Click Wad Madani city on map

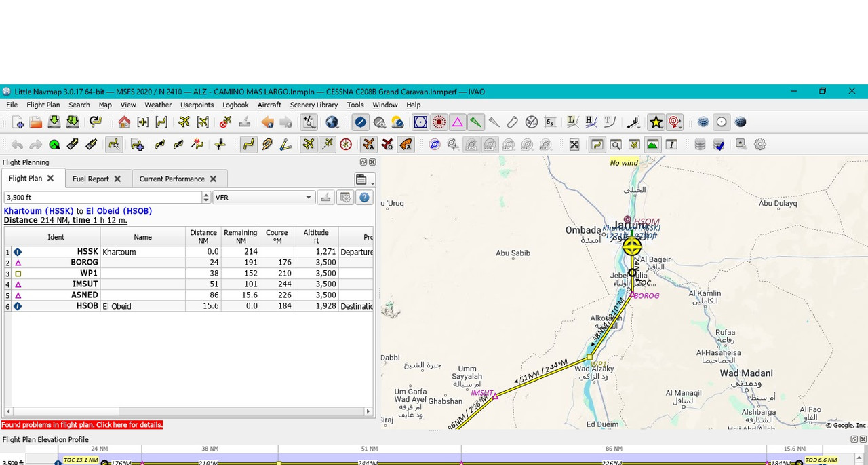click(x=746, y=373)
